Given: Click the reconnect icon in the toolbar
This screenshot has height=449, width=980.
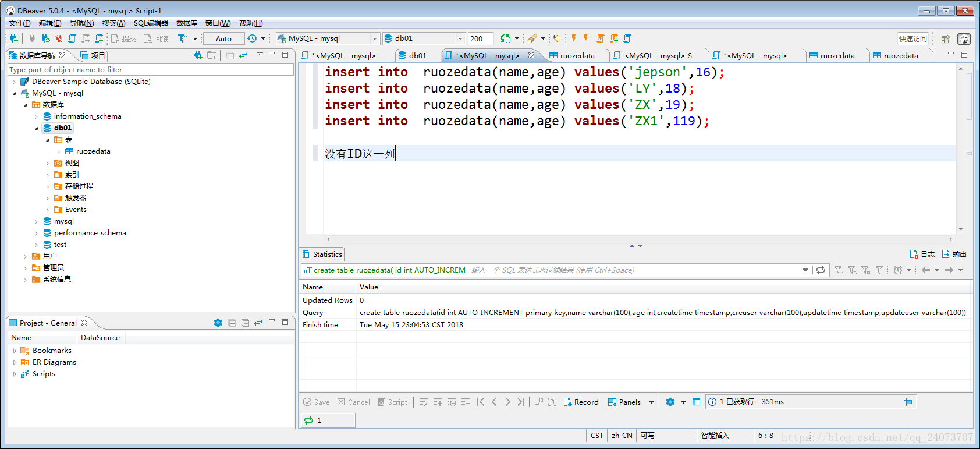Looking at the screenshot, I should pyautogui.click(x=45, y=38).
